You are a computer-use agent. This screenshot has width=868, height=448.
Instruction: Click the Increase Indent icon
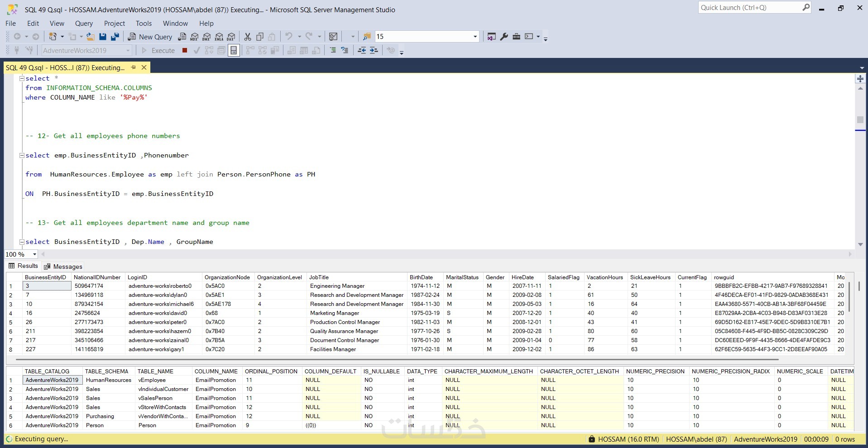[x=374, y=50]
